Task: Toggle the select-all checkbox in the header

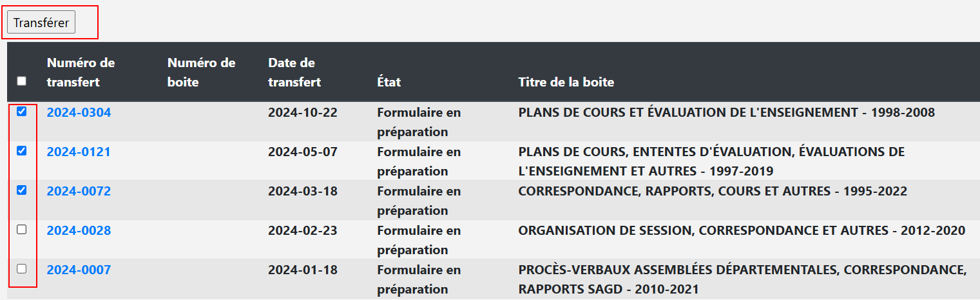Action: pyautogui.click(x=22, y=81)
